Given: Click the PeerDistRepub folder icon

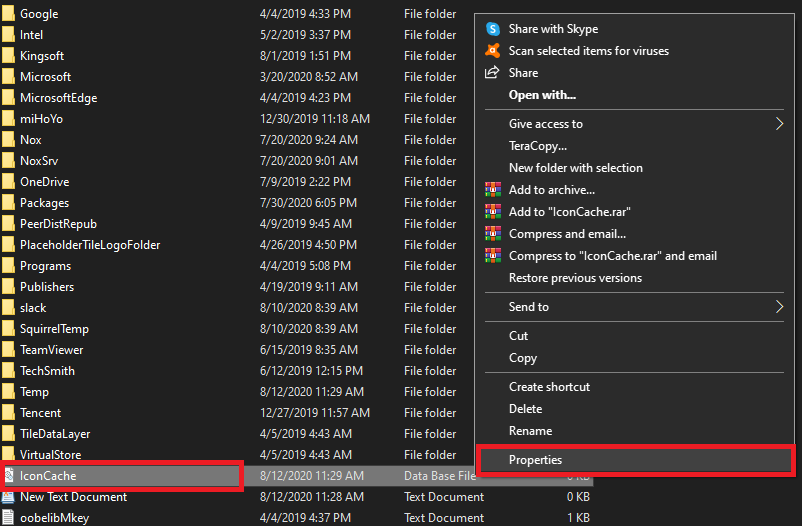Looking at the screenshot, I should [x=8, y=224].
